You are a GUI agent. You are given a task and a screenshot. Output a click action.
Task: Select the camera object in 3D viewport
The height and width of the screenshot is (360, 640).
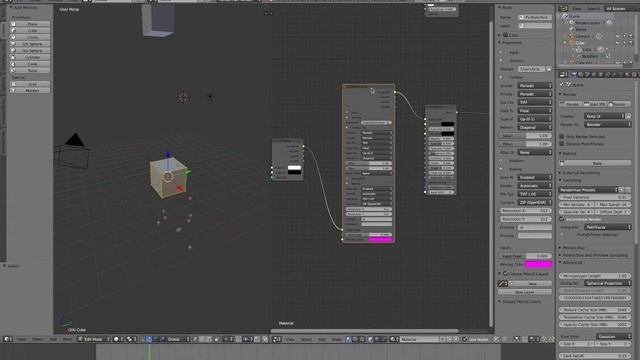73,152
